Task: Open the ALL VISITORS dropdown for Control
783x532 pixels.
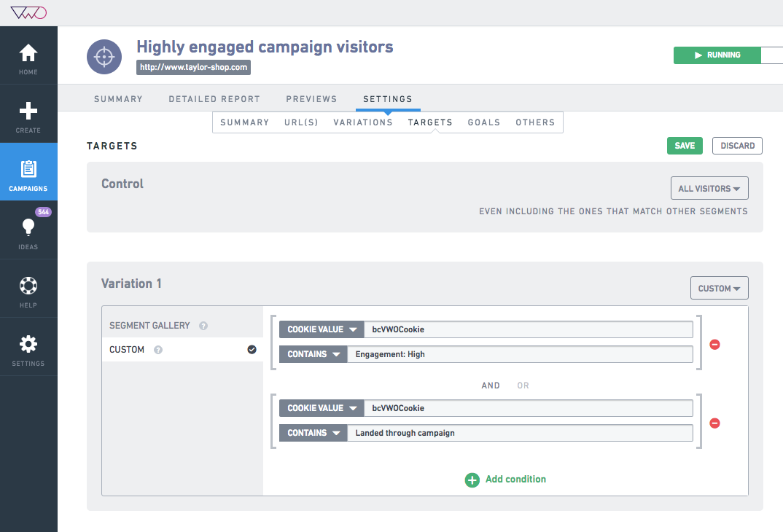Action: 709,188
